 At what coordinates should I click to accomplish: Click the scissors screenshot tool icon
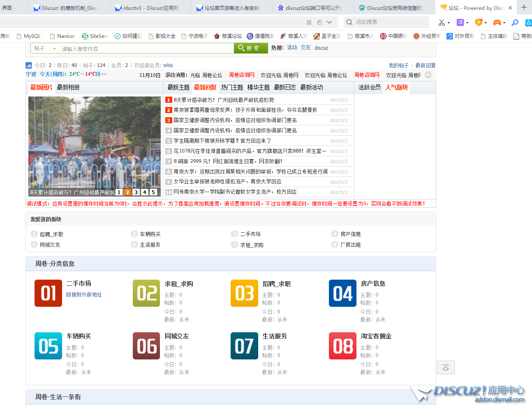[442, 23]
